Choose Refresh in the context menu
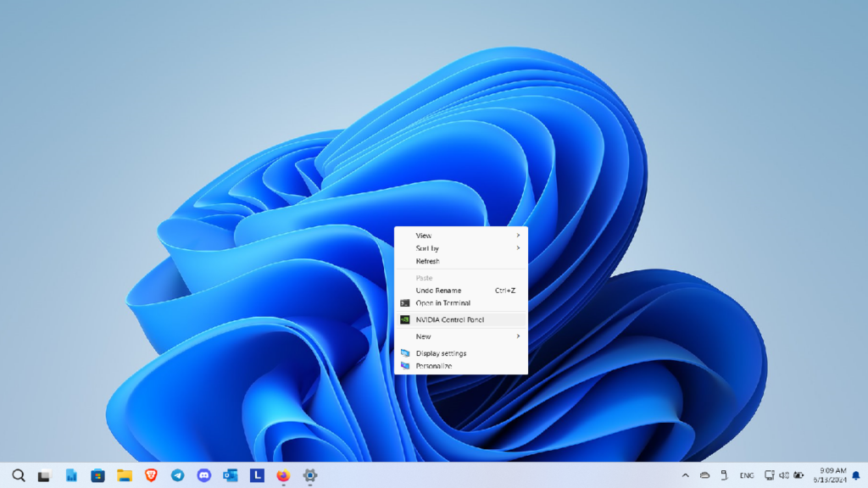The width and height of the screenshot is (868, 488). 460,261
